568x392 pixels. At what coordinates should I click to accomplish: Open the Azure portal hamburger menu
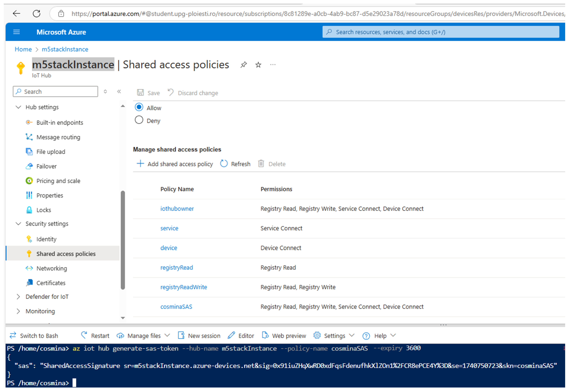click(17, 32)
